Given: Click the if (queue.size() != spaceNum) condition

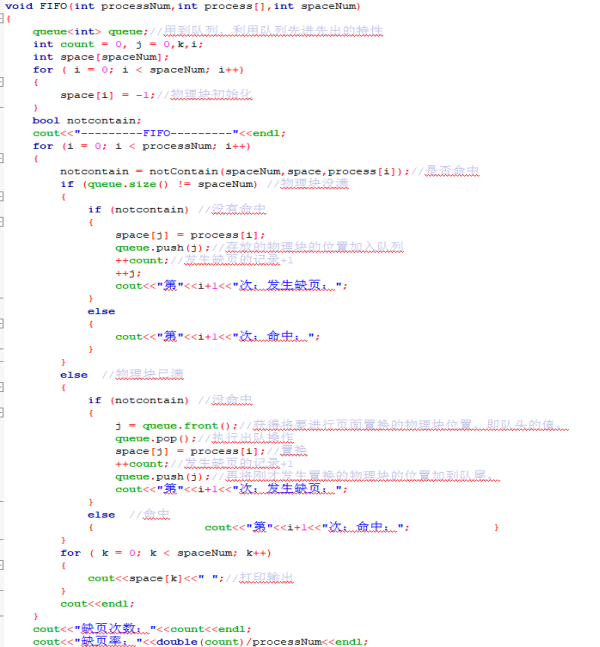Looking at the screenshot, I should pyautogui.click(x=159, y=184).
